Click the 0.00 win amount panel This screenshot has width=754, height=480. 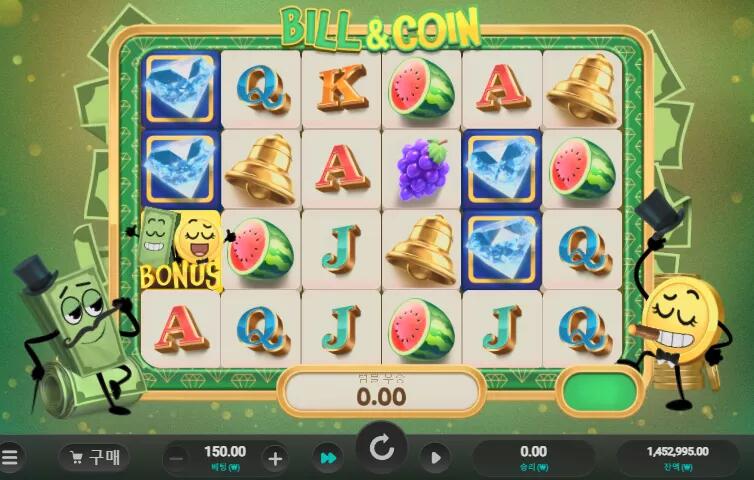click(x=381, y=391)
